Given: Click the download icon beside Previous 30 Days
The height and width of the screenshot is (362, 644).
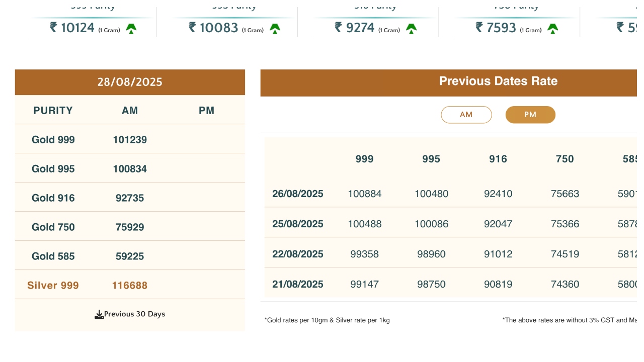Looking at the screenshot, I should [100, 314].
